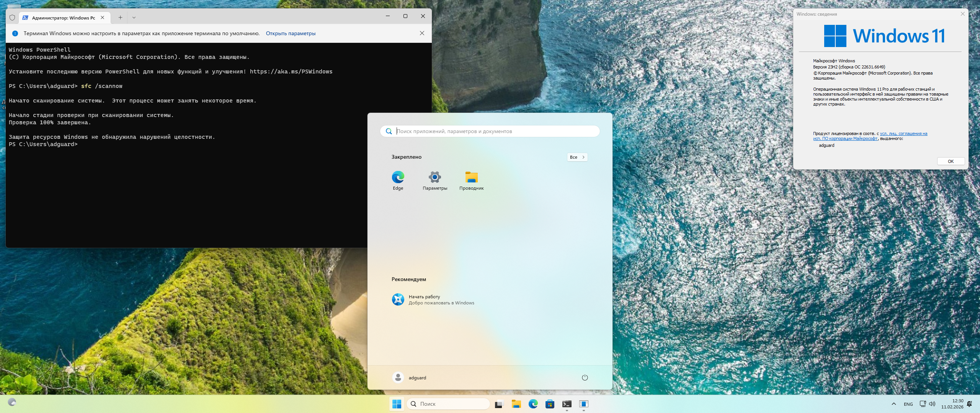Switch to Terminal icon on taskbar

[x=567, y=404]
